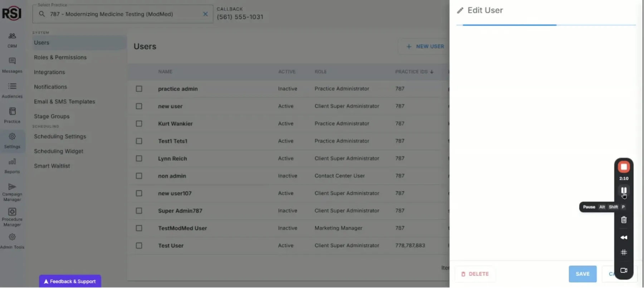
Task: Open the Select Practice search dropdown
Action: click(122, 14)
